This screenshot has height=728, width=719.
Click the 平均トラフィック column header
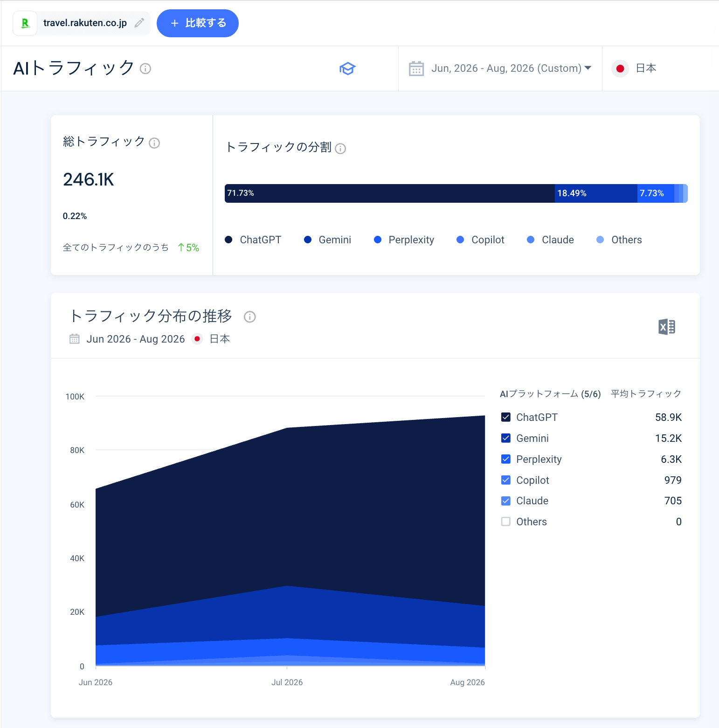point(646,394)
